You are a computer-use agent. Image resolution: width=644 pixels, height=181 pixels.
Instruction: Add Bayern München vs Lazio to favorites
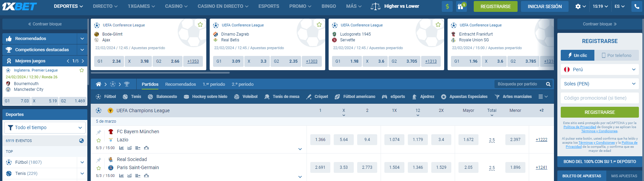tap(99, 140)
